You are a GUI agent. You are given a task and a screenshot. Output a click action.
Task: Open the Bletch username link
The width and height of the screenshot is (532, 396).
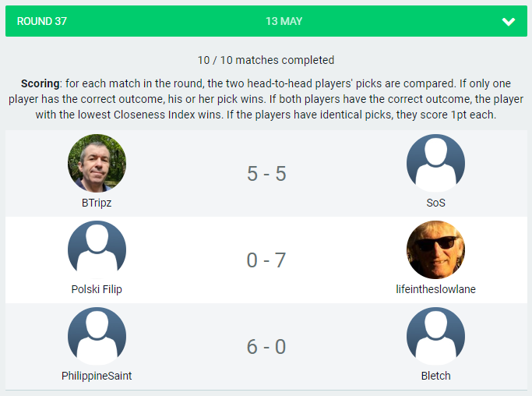(x=435, y=376)
